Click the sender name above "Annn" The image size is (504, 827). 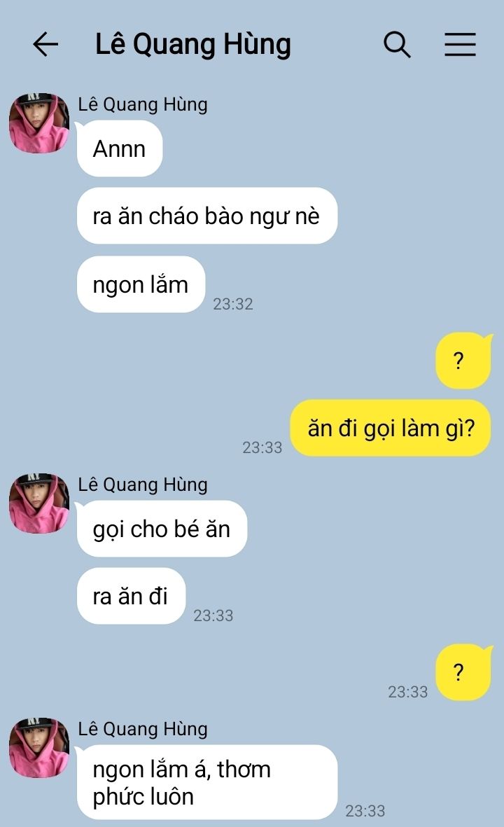coord(143,104)
